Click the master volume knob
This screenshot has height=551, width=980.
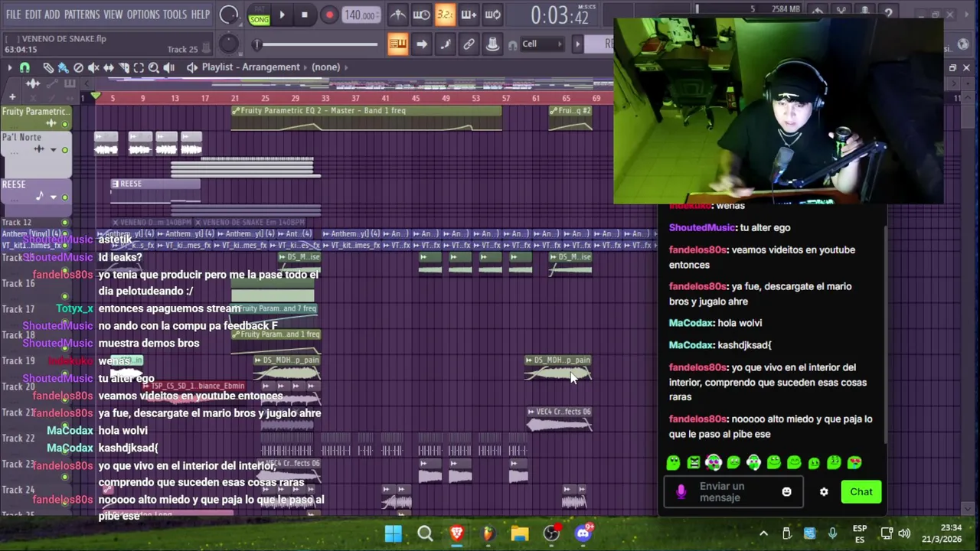228,15
